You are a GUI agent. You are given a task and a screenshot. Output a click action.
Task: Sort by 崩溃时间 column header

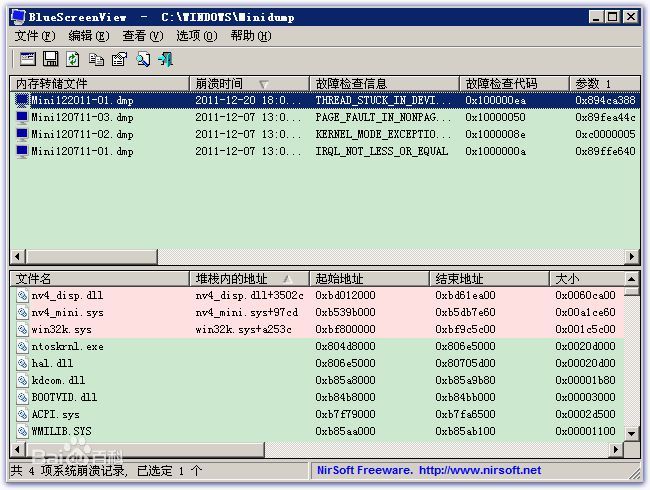pos(219,84)
